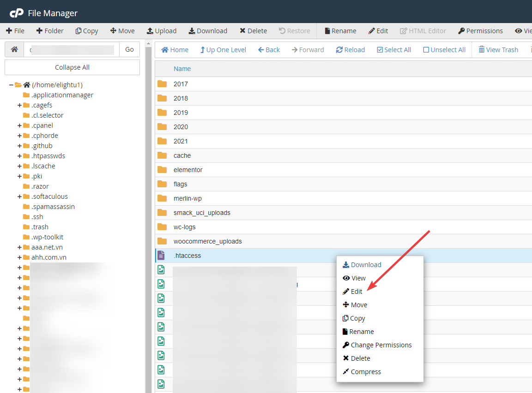Open View Trash
The width and height of the screenshot is (532, 393).
(498, 50)
